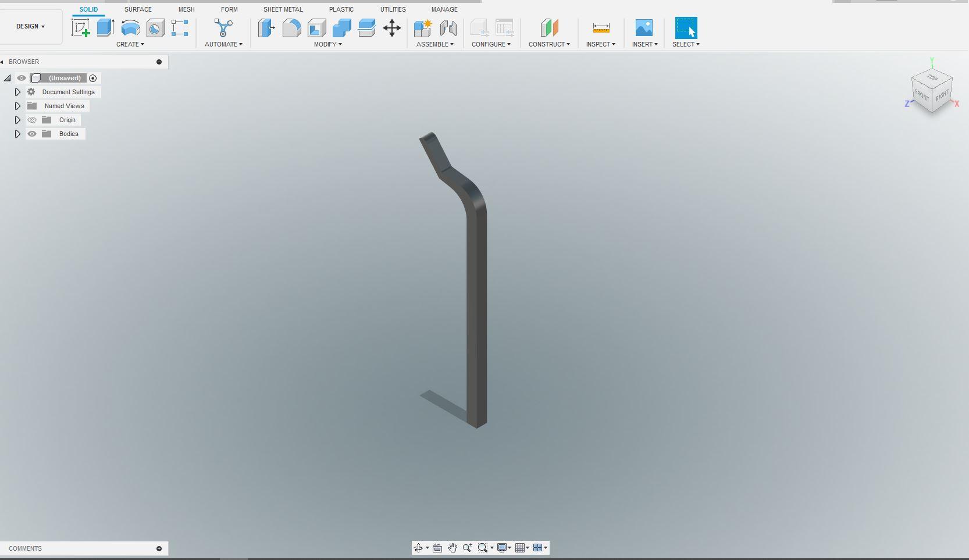Open the SELECT dropdown menu

[x=686, y=44]
